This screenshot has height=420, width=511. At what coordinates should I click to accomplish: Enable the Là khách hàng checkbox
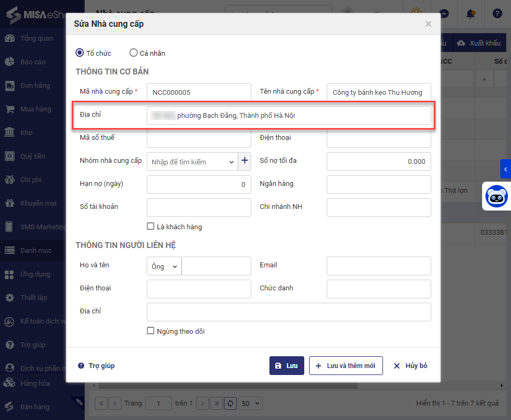point(151,227)
